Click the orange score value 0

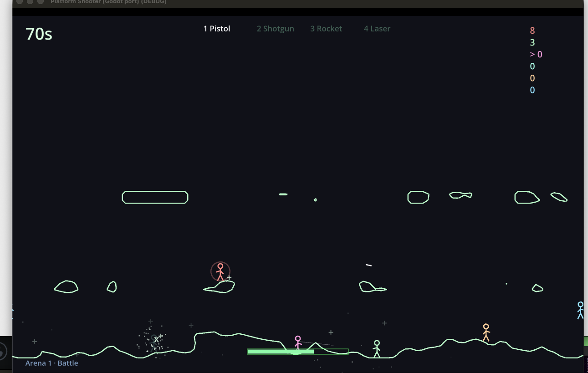tap(532, 78)
